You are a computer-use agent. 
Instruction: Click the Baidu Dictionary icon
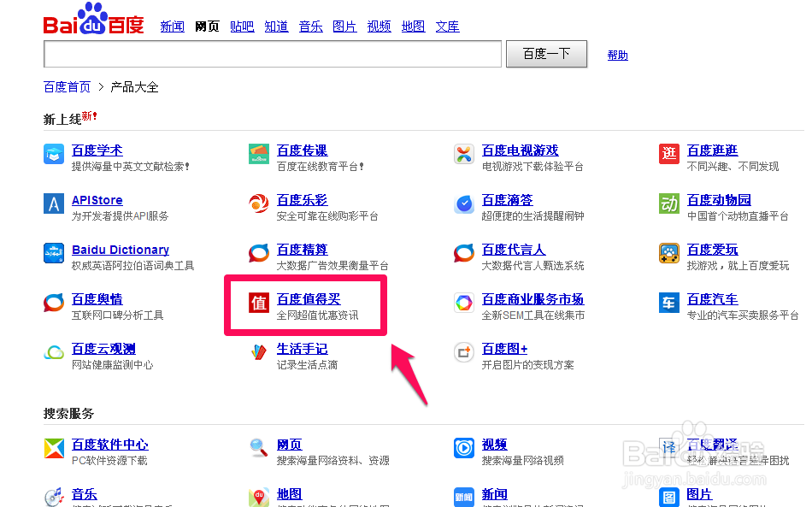(54, 253)
